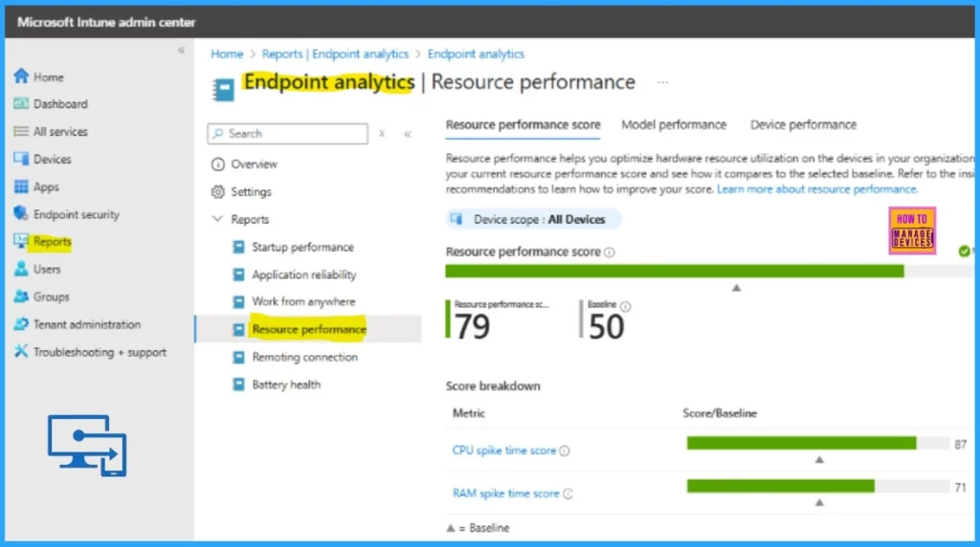Click into the blade Search field

[x=287, y=134]
